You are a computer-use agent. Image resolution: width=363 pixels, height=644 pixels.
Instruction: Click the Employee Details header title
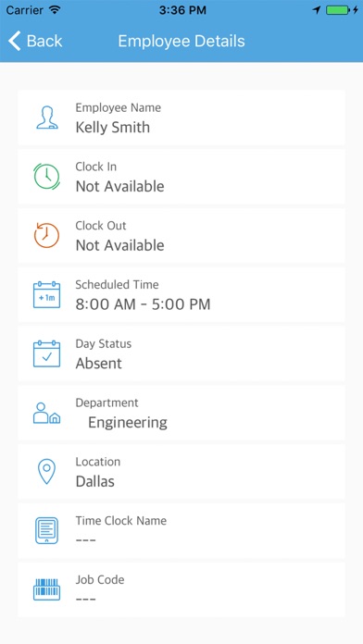point(181,41)
